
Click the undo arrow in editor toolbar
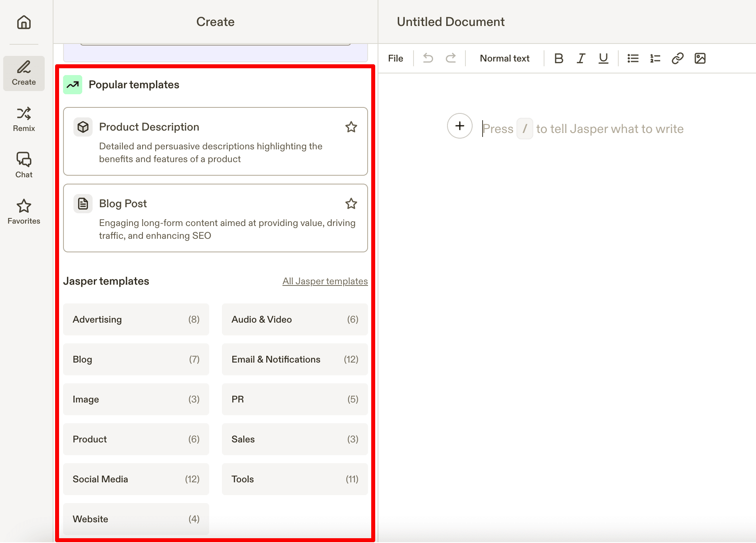[x=428, y=58]
